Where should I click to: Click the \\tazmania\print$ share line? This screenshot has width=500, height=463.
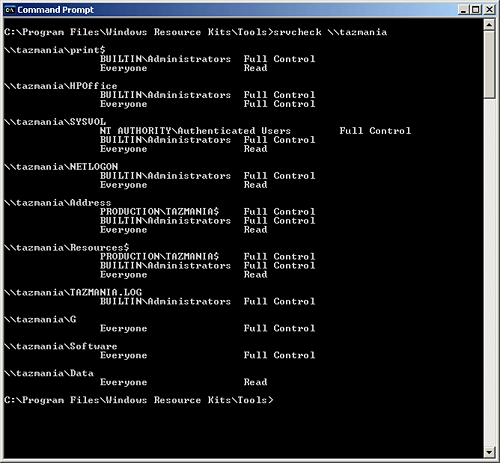pyautogui.click(x=55, y=50)
